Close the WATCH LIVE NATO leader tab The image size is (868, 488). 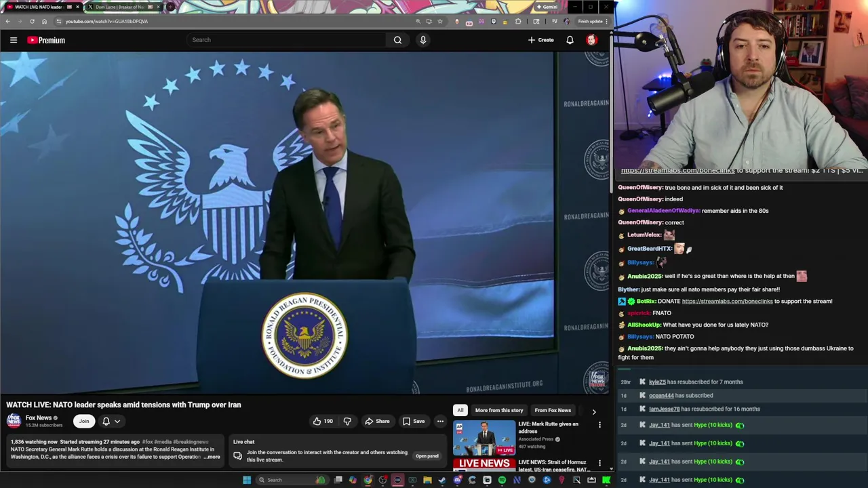pos(77,7)
